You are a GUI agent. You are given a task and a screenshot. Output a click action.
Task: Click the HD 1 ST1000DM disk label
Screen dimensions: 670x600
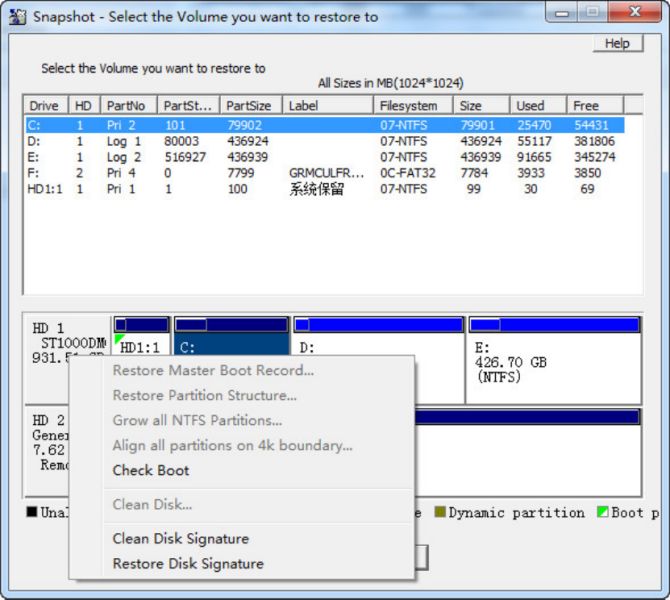pyautogui.click(x=68, y=343)
